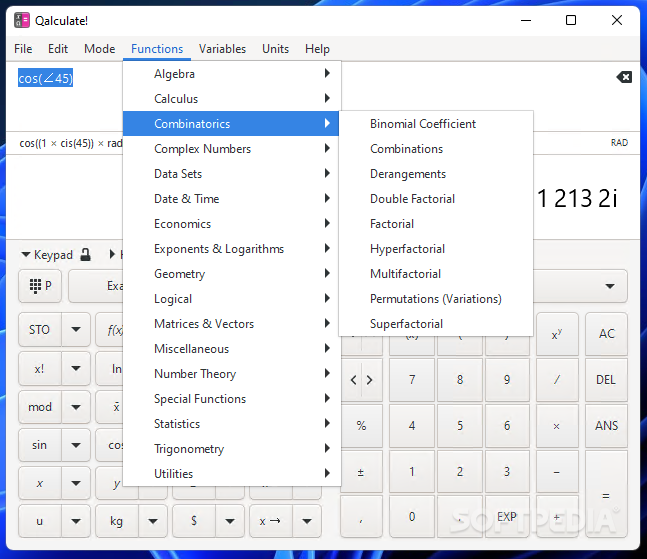Open the mod button dropdown arrow
Screen dimensions: 647x559
point(76,407)
